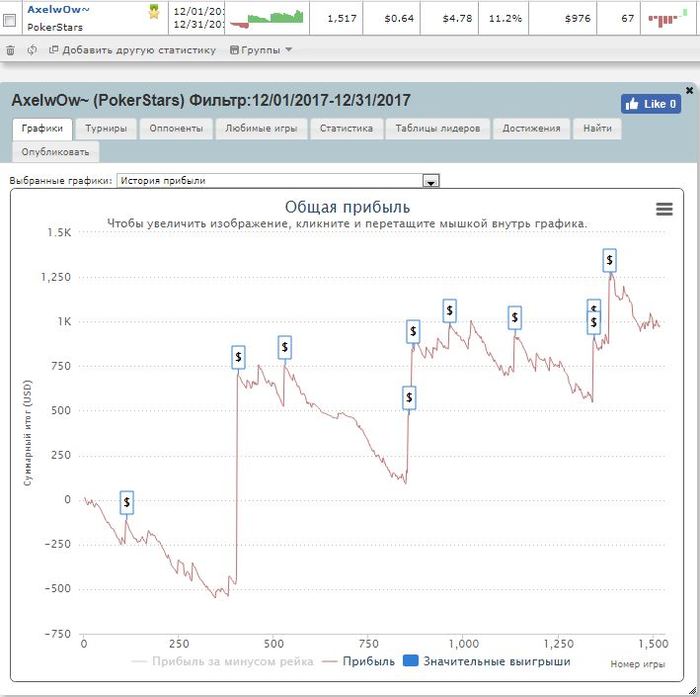Click the PokerStars network label
Screen dimensions: 700x697
pos(54,27)
